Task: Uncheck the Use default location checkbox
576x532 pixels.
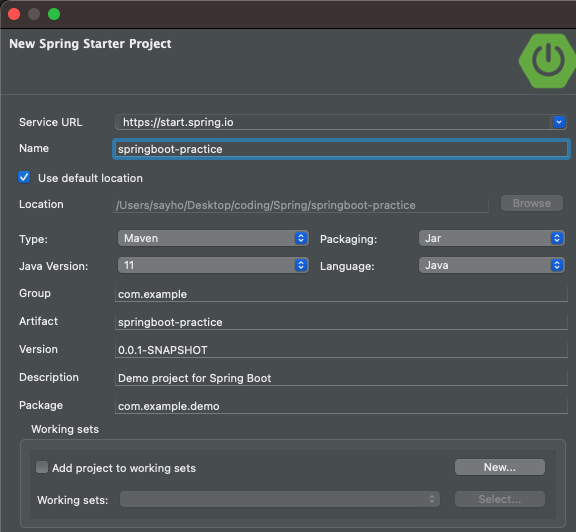Action: (24, 177)
